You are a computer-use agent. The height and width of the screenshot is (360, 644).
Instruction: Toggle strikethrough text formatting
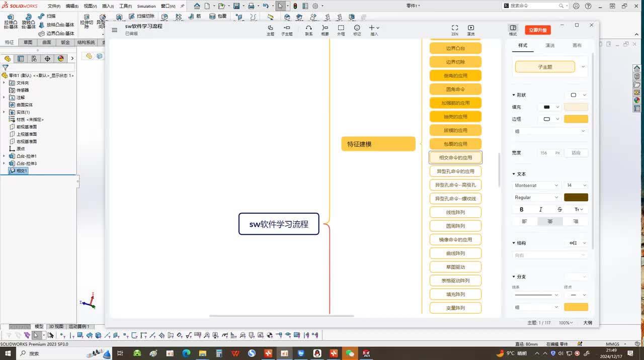tap(559, 210)
